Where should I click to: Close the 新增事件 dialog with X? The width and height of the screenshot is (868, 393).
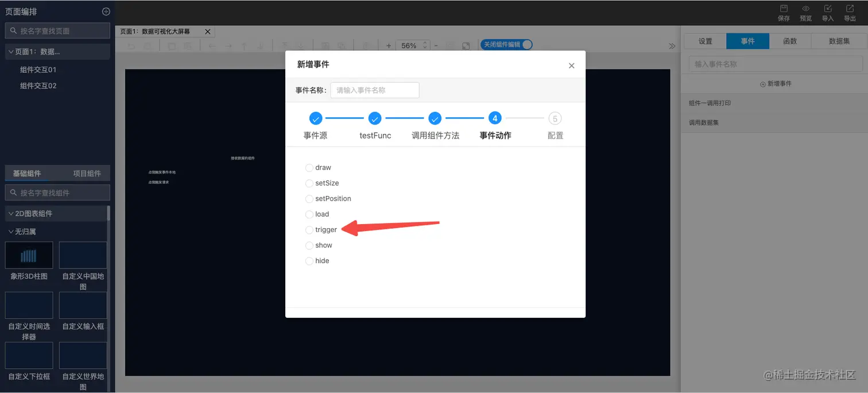coord(571,65)
